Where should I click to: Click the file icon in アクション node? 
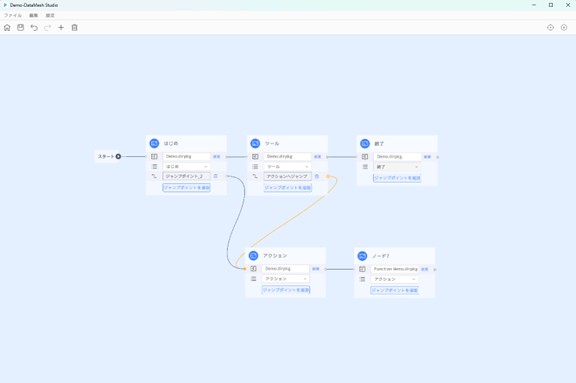pos(253,269)
